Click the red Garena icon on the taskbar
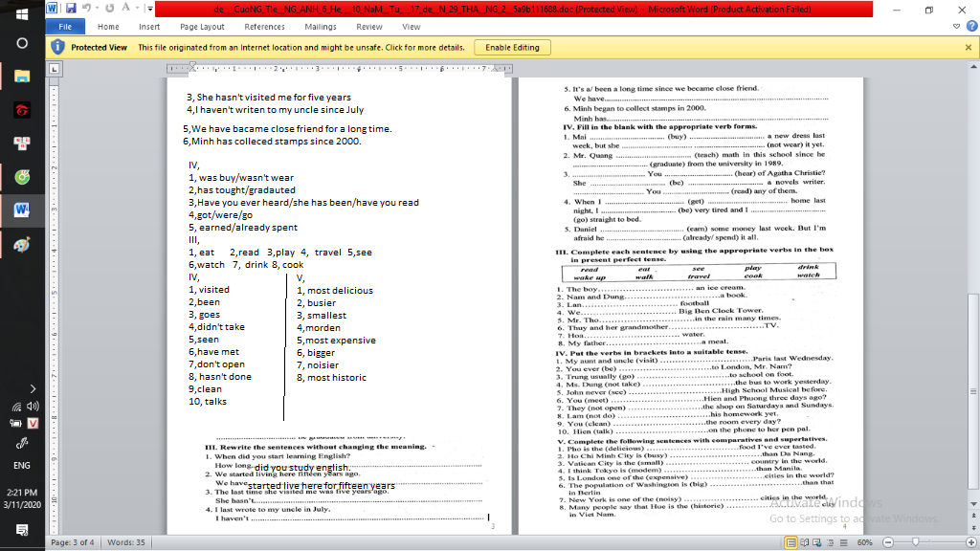This screenshot has height=551, width=980. click(22, 111)
